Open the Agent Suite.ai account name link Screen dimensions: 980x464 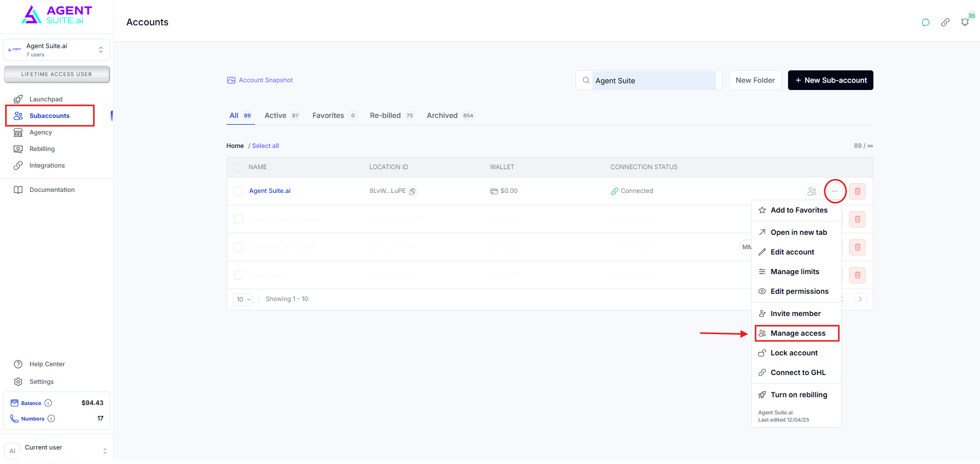click(x=270, y=191)
